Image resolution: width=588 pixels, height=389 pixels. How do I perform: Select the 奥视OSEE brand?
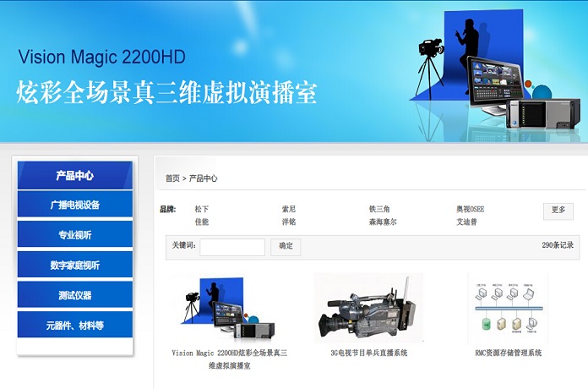point(471,209)
